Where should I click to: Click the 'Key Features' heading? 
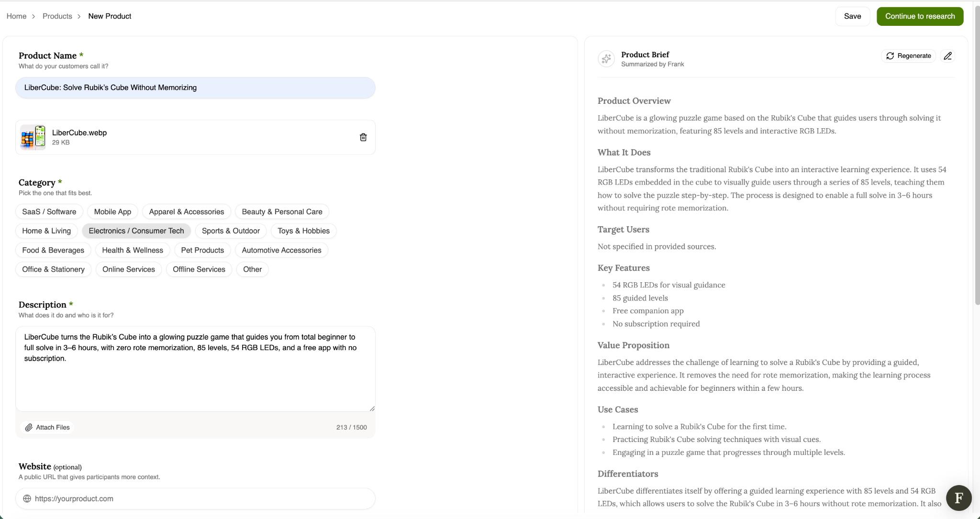[x=624, y=268]
